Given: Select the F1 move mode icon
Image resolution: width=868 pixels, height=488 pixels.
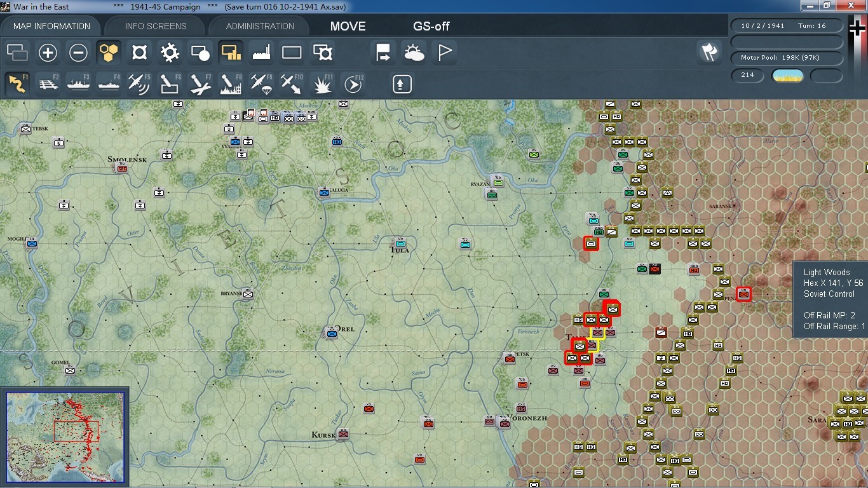Looking at the screenshot, I should 17,84.
